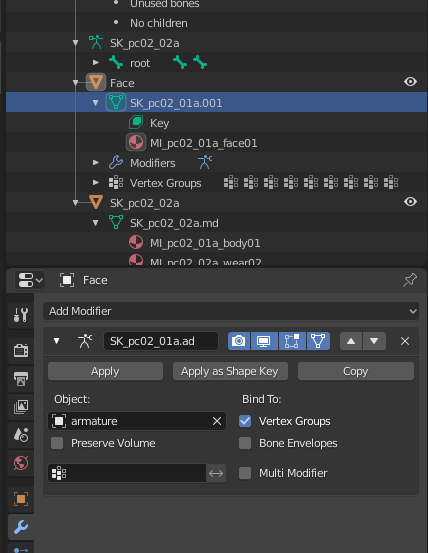This screenshot has height=553, width=428.
Task: Move modifier down in the stack
Action: click(x=374, y=341)
